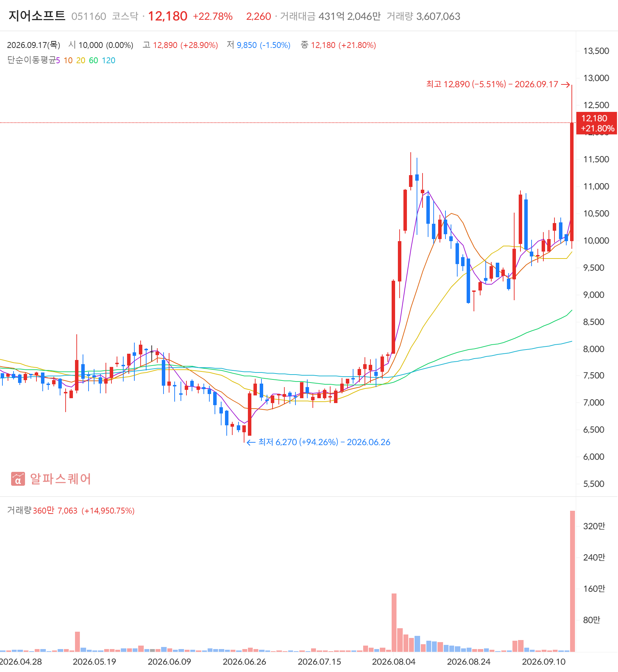Click the 7,000 price axis label
The height and width of the screenshot is (672, 618).
click(594, 403)
